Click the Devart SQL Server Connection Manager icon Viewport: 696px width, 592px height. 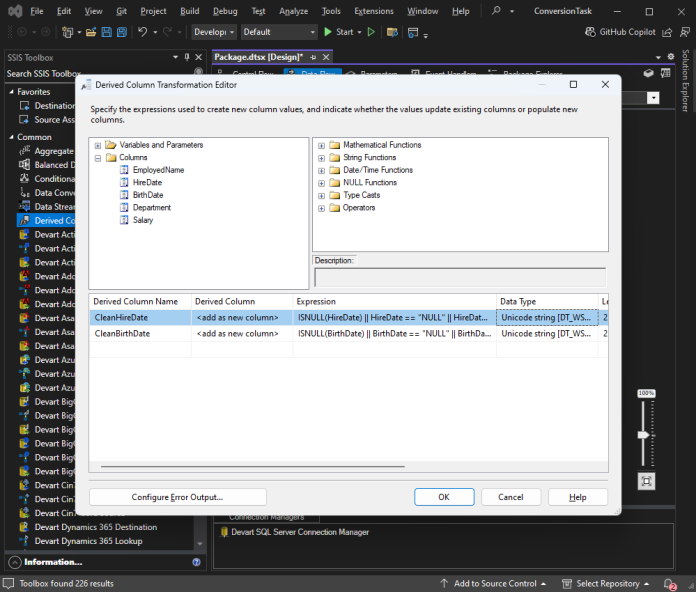pos(224,533)
